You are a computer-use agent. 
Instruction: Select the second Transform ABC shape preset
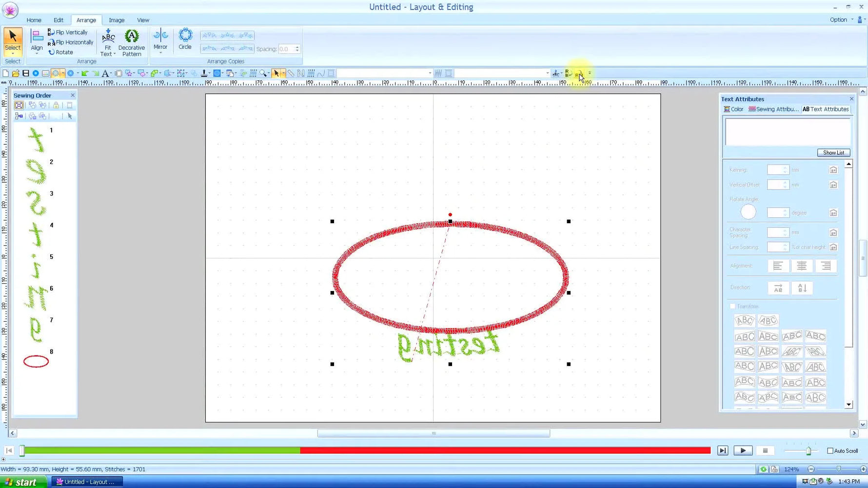(768, 320)
